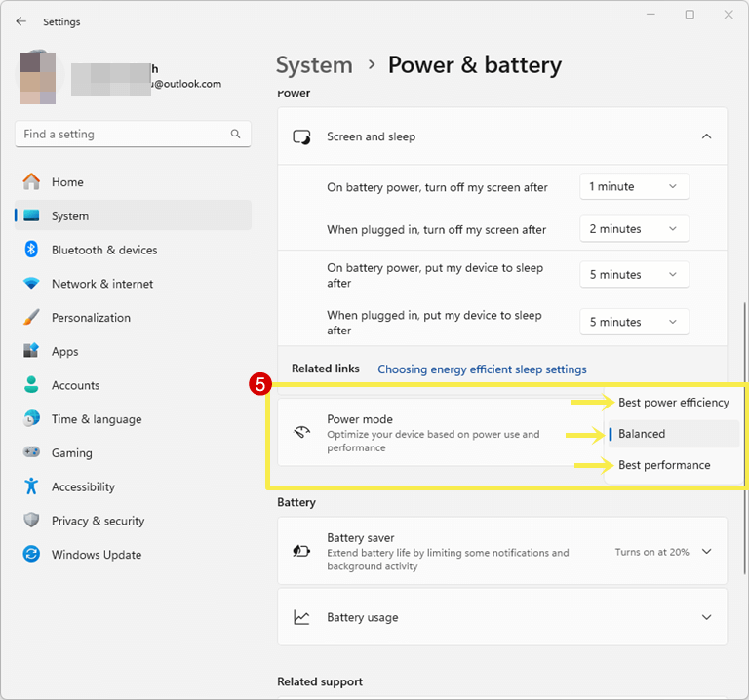Select Best power efficiency mode
This screenshot has width=749, height=700.
(674, 403)
